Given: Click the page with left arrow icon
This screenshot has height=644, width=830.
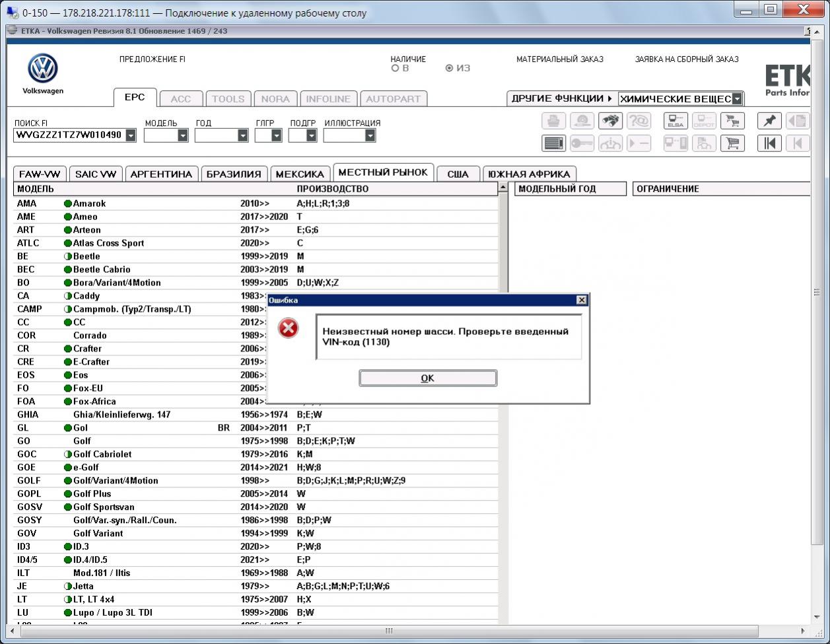Looking at the screenshot, I should coord(798,121).
